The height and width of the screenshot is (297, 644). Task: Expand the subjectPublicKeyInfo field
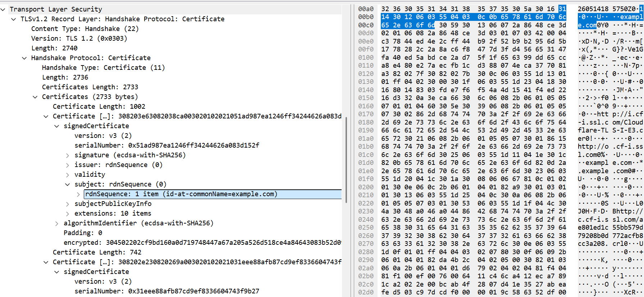coord(68,204)
